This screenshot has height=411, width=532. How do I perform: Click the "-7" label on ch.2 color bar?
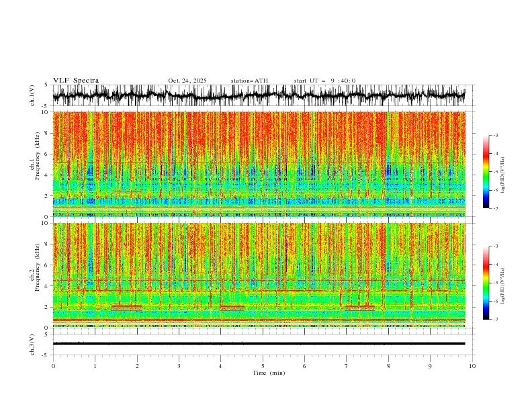pyautogui.click(x=496, y=320)
